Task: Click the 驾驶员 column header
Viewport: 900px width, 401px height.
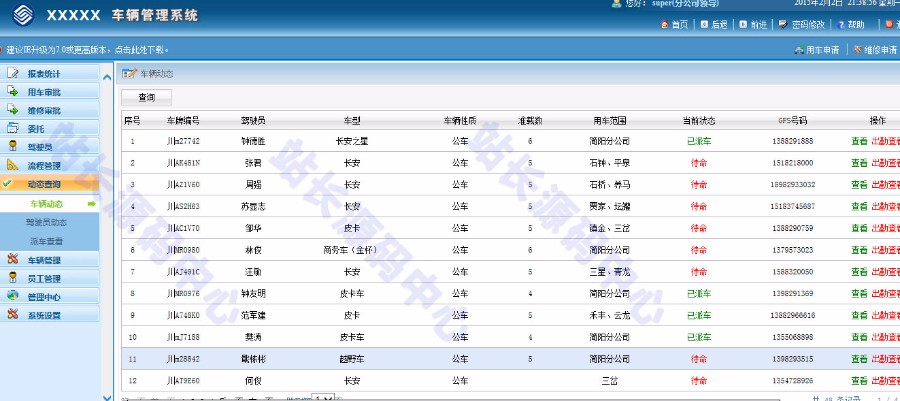Action: [x=253, y=120]
